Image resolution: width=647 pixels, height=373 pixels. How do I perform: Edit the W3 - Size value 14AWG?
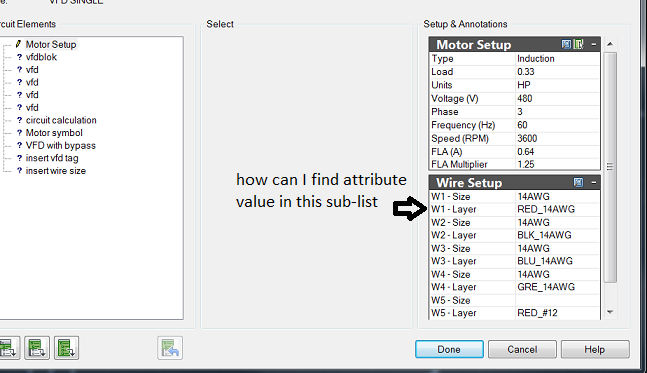coord(557,249)
